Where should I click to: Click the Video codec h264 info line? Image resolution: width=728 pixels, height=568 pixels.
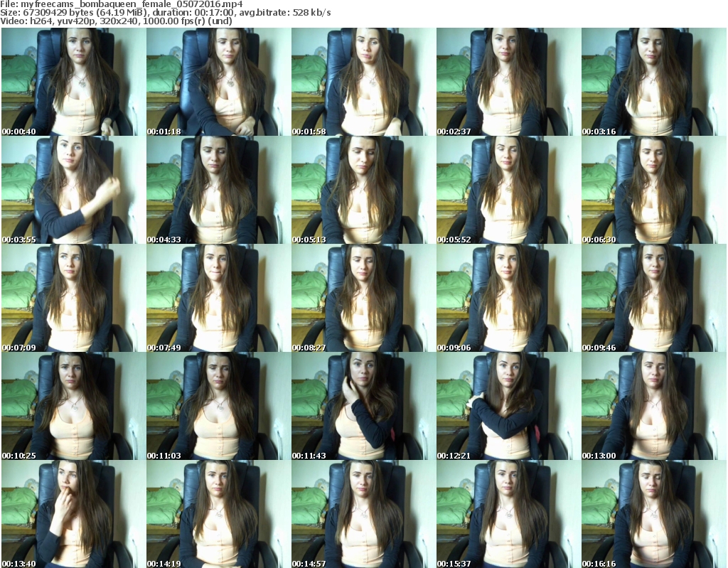click(x=116, y=21)
